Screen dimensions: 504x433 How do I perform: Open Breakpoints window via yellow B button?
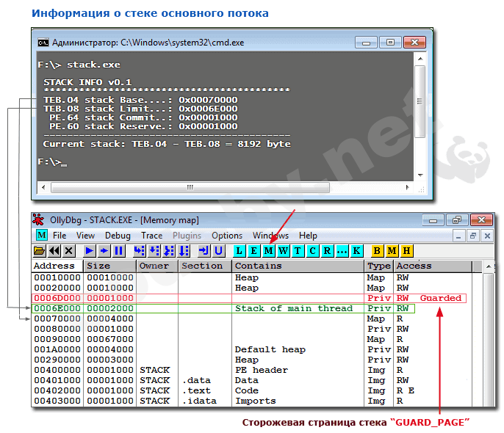(x=378, y=251)
